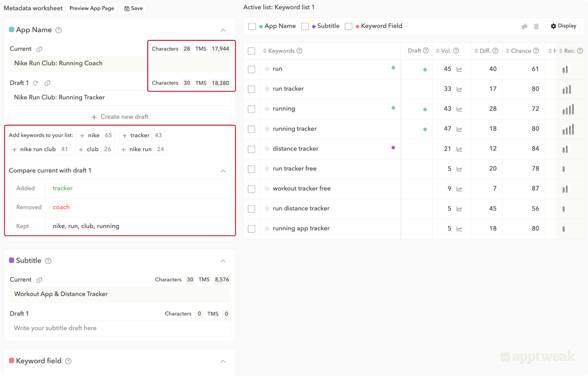
Task: Check the box for 'running tracker'
Action: pos(252,129)
